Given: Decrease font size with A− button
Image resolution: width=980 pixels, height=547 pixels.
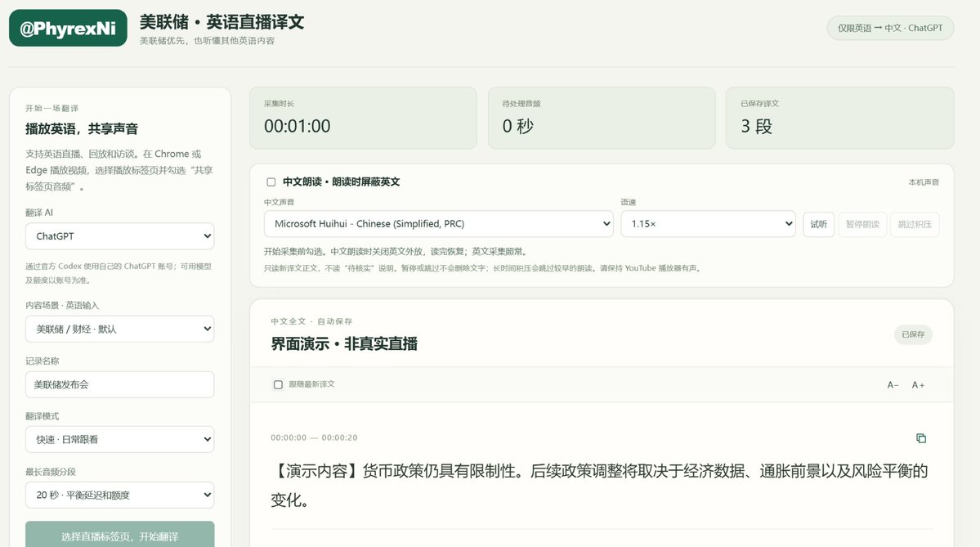Looking at the screenshot, I should point(893,385).
